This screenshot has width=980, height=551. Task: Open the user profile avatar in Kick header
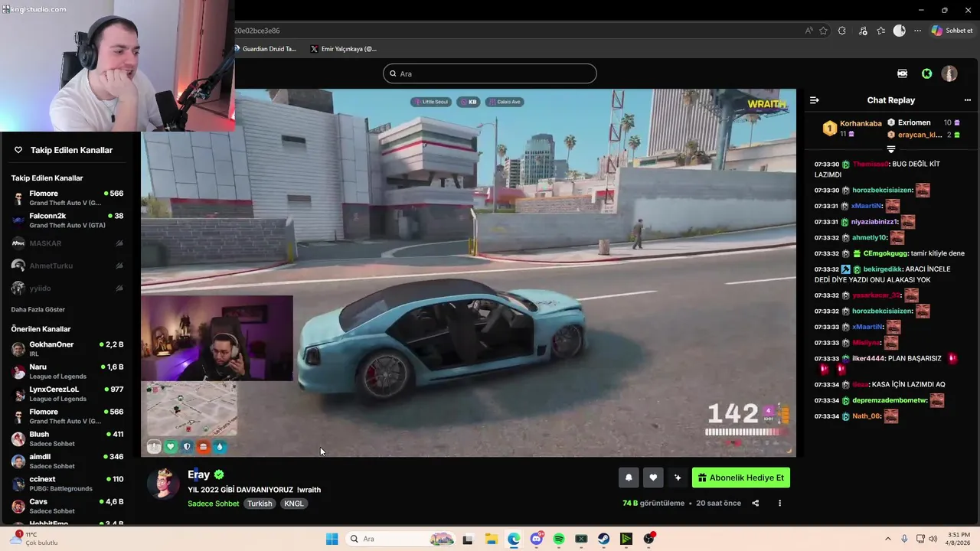[x=949, y=73]
